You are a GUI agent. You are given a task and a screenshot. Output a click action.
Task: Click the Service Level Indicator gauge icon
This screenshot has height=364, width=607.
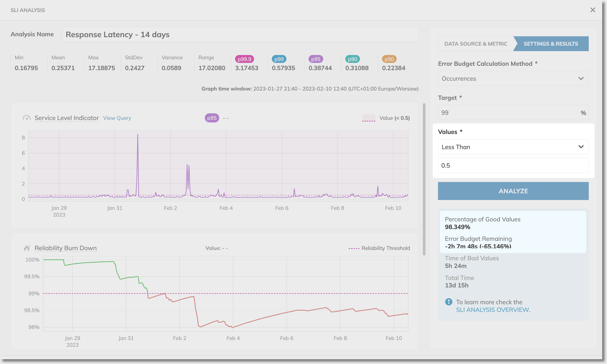[26, 118]
